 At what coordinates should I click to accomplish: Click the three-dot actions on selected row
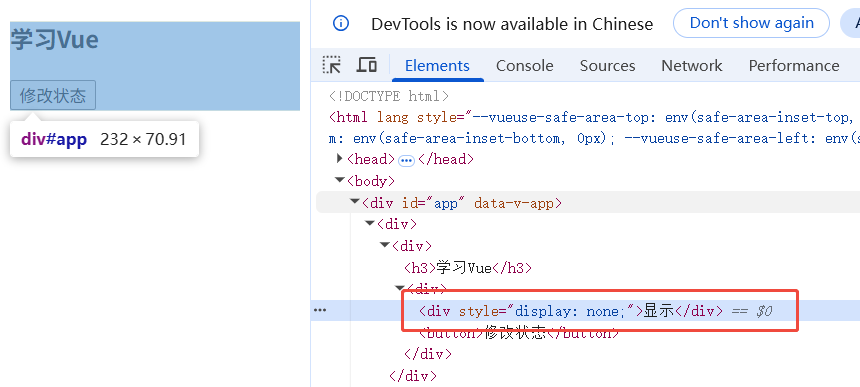(x=320, y=310)
